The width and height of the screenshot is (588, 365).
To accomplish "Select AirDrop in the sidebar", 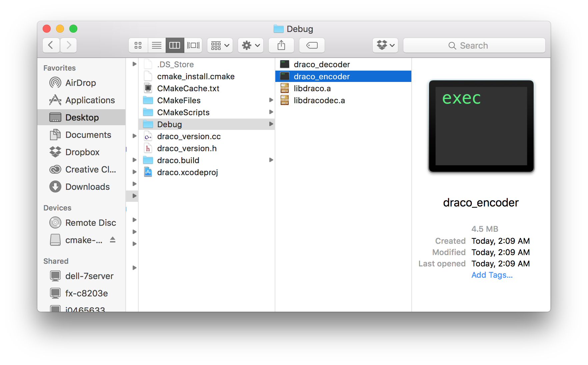I will (81, 83).
